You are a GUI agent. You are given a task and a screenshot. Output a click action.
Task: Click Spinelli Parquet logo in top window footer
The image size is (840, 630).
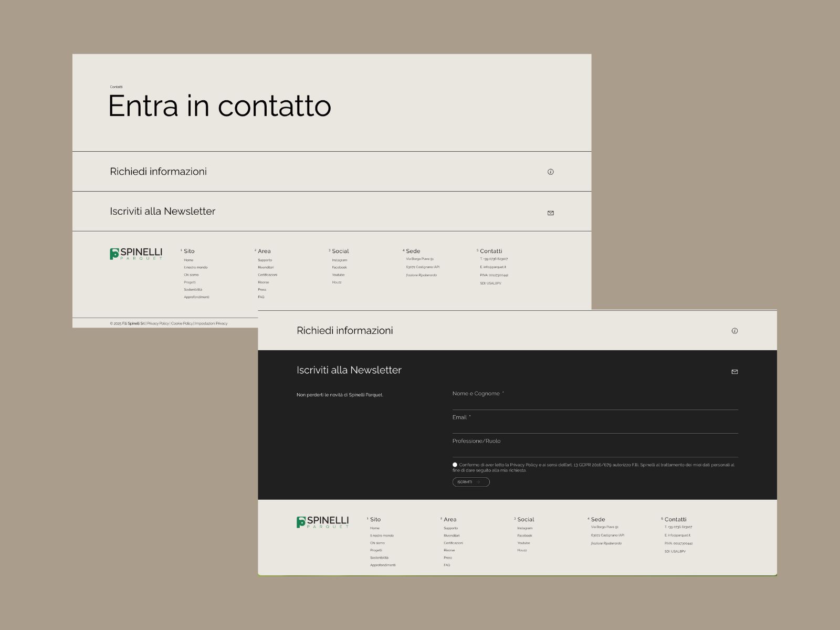click(136, 254)
